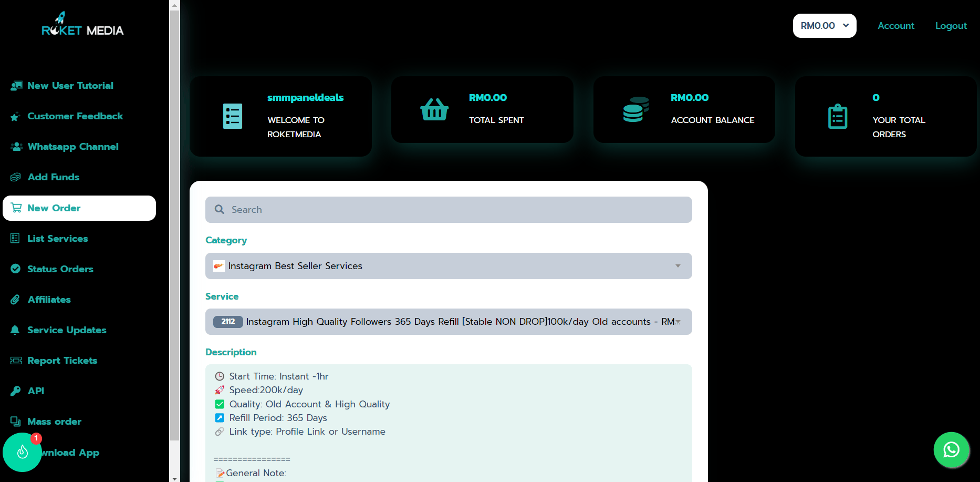Open the Service selection dropdown
The height and width of the screenshot is (482, 980).
[x=448, y=322]
